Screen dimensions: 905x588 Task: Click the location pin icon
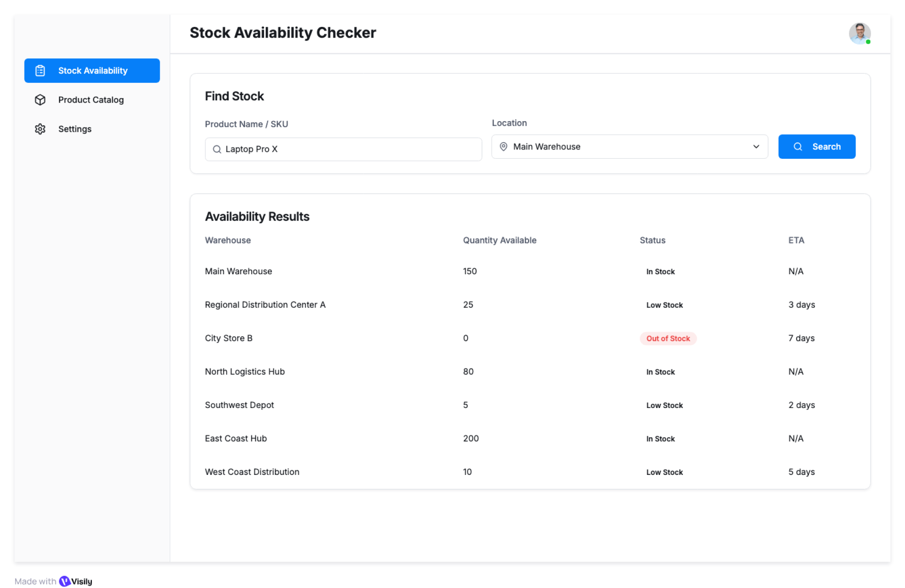click(503, 147)
